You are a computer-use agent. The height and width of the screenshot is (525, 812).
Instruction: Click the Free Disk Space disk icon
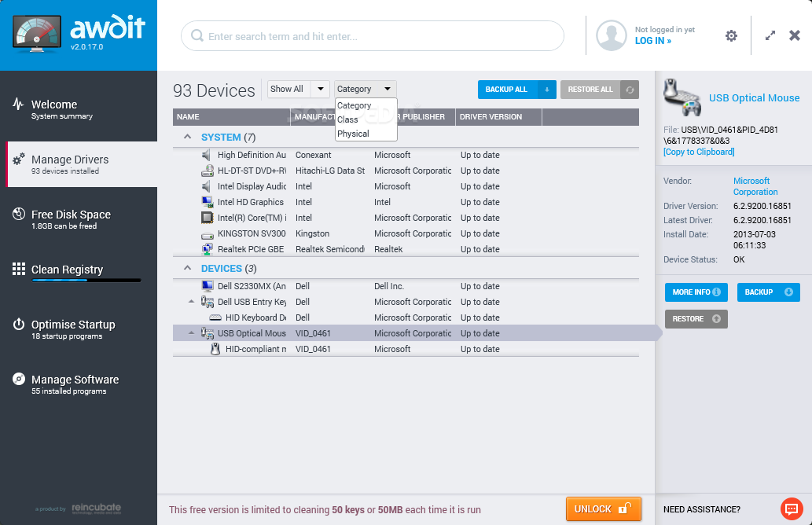19,214
